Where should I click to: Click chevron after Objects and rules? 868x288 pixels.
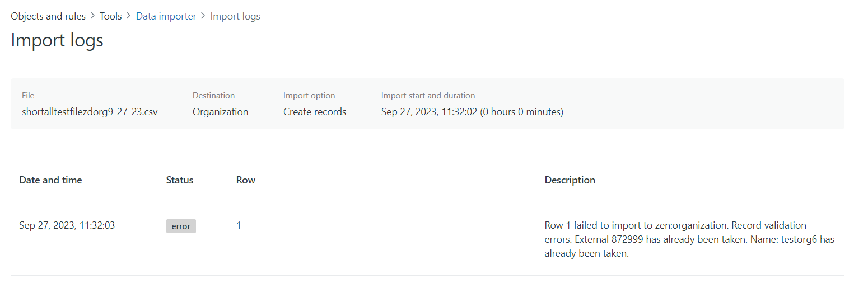coord(93,16)
